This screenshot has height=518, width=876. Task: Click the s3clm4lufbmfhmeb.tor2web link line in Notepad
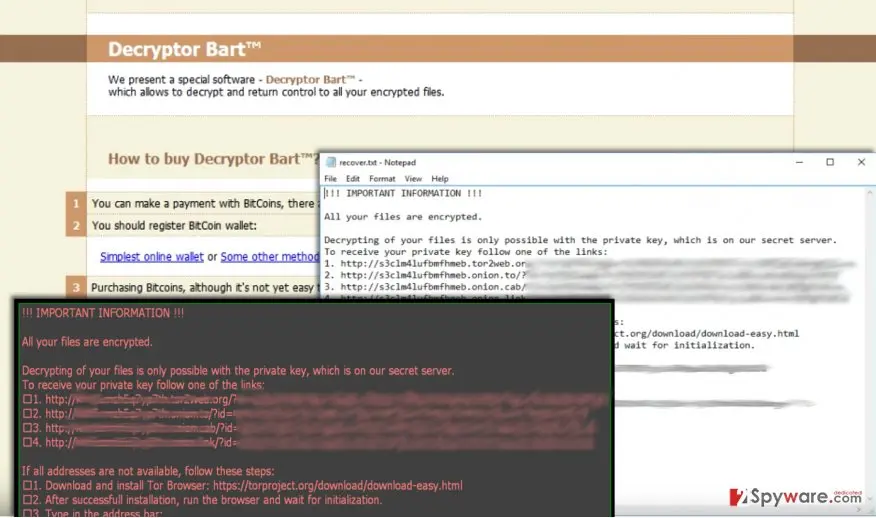click(x=425, y=263)
